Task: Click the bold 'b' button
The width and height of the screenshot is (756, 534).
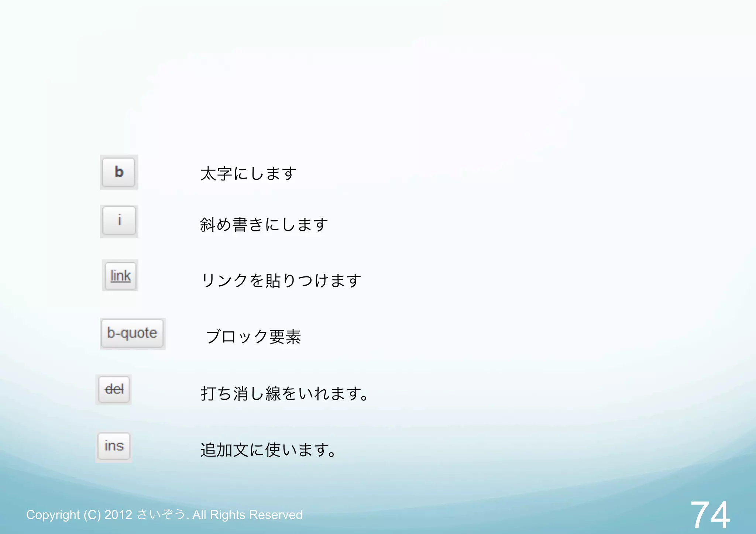Action: (118, 172)
